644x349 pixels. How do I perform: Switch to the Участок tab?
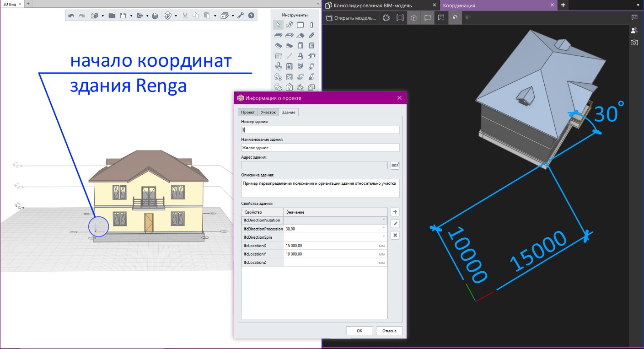click(268, 112)
